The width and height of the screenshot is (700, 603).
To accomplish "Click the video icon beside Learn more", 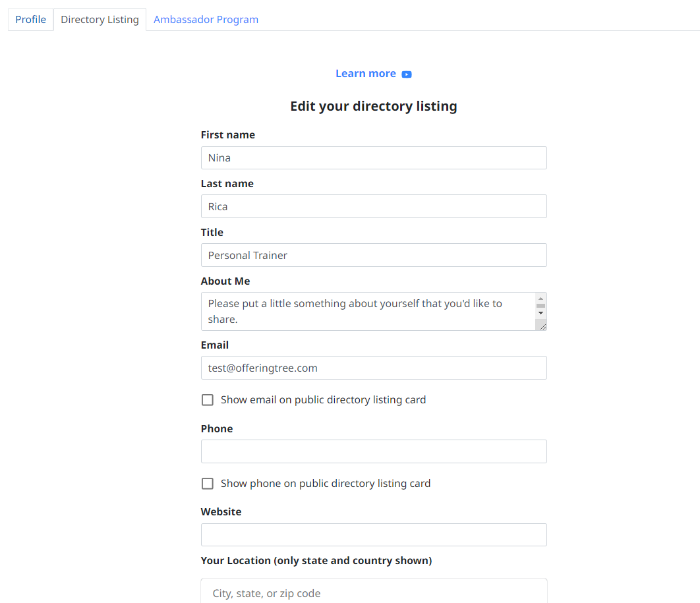I will pyautogui.click(x=406, y=74).
